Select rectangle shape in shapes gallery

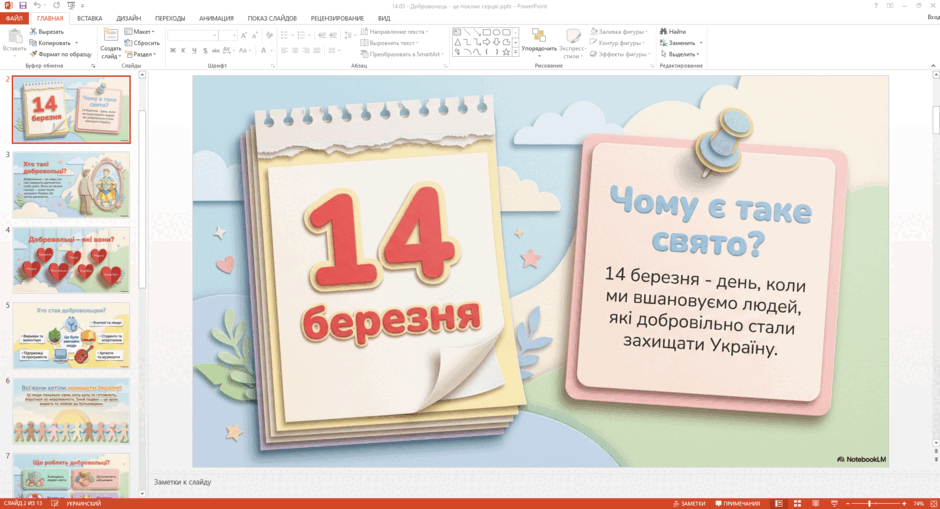[x=487, y=32]
